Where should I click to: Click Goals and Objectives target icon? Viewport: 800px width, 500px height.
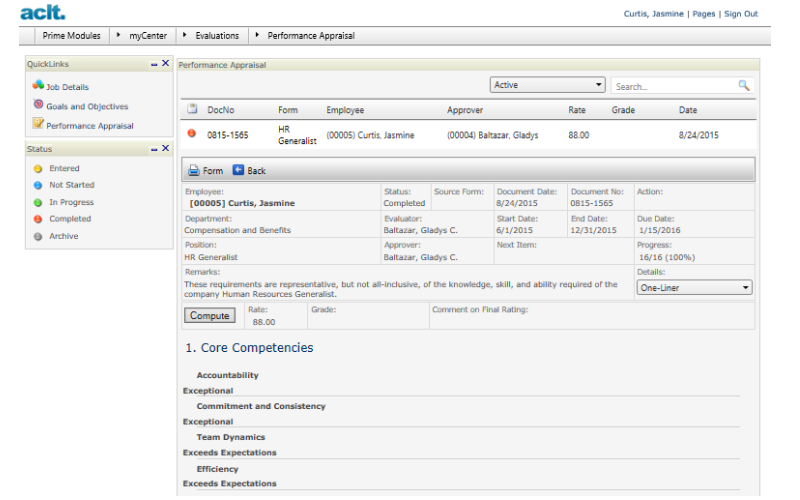tap(38, 104)
